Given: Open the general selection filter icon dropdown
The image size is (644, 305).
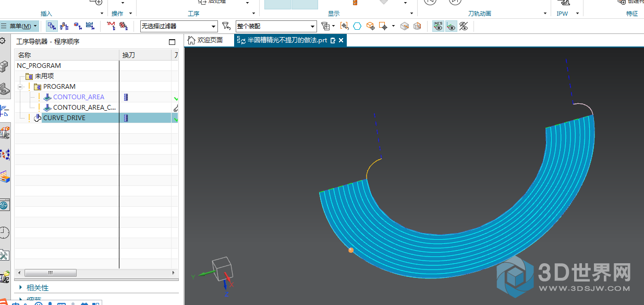Looking at the screenshot, I should [328, 26].
